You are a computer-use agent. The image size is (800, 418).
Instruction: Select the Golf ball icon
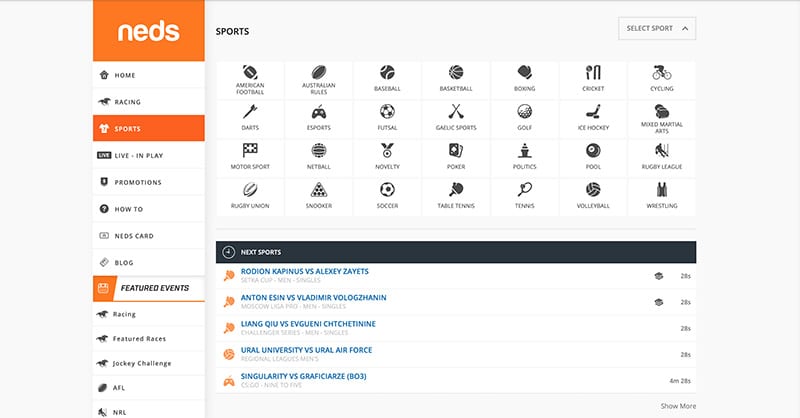(x=524, y=112)
